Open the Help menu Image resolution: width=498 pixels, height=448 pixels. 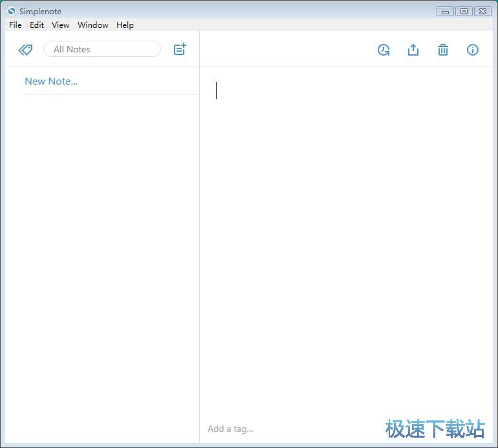[x=125, y=25]
